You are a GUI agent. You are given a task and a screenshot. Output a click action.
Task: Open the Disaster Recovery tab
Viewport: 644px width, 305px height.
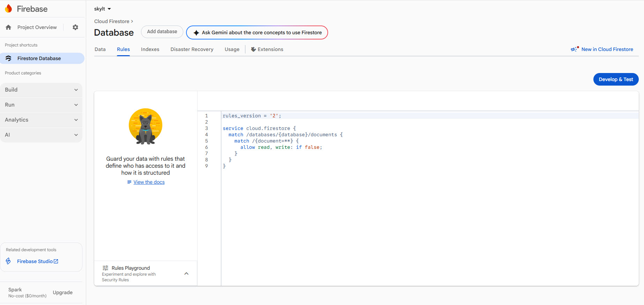(x=192, y=49)
